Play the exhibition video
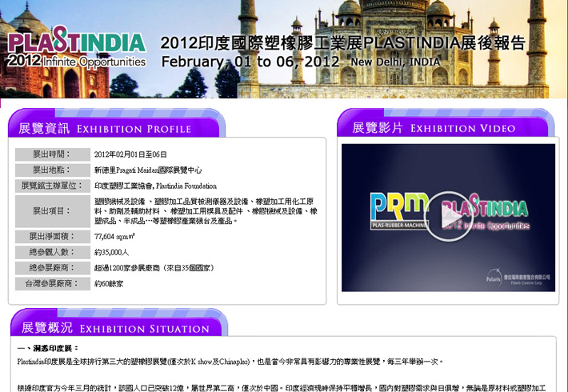The width and height of the screenshot is (568, 392). (448, 216)
